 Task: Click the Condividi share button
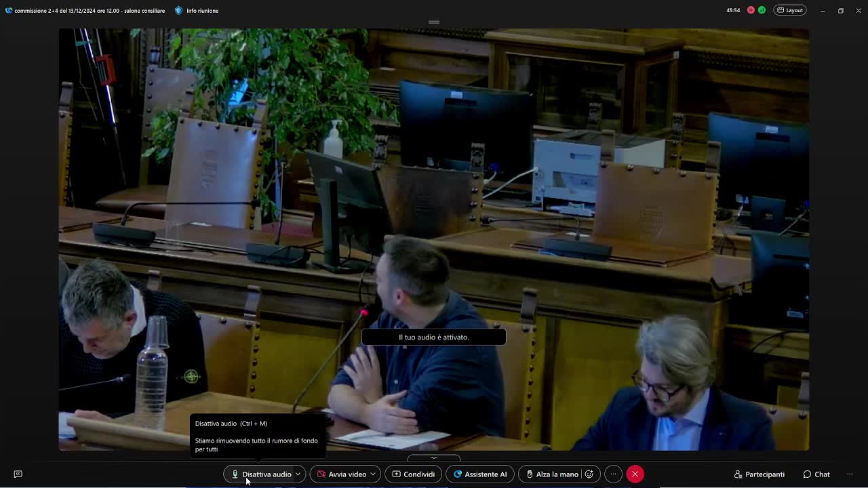(x=413, y=474)
